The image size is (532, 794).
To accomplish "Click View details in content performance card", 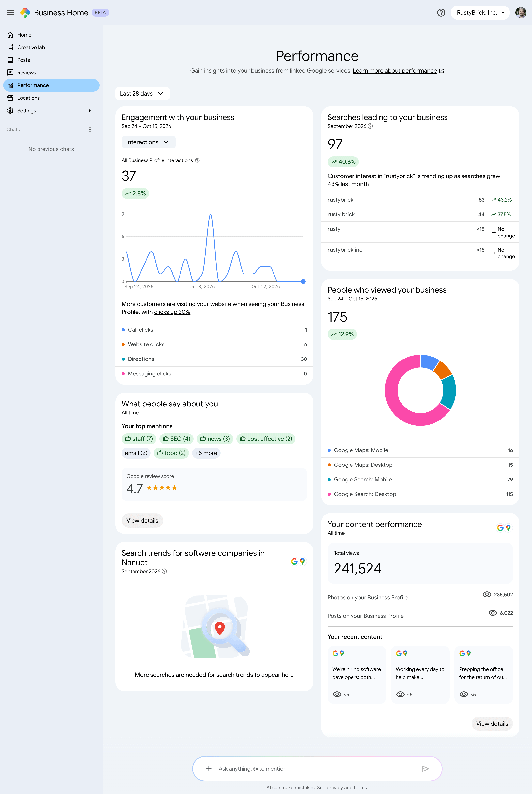I will 492,724.
